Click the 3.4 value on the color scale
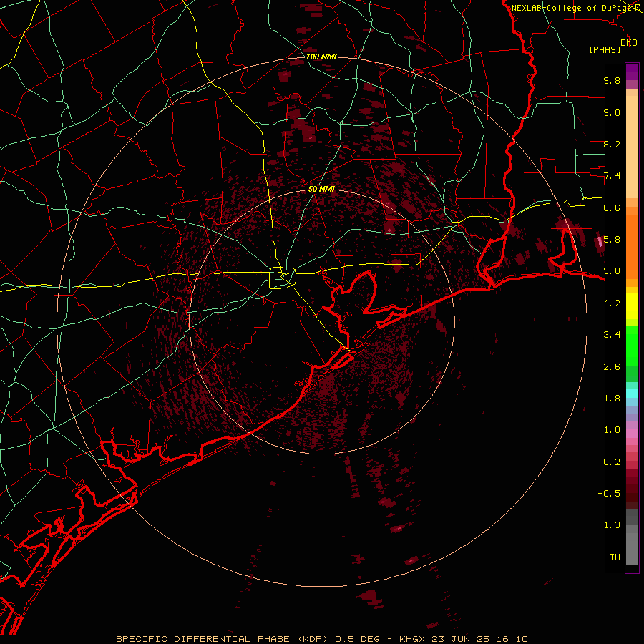This screenshot has height=644, width=644. coord(612,335)
